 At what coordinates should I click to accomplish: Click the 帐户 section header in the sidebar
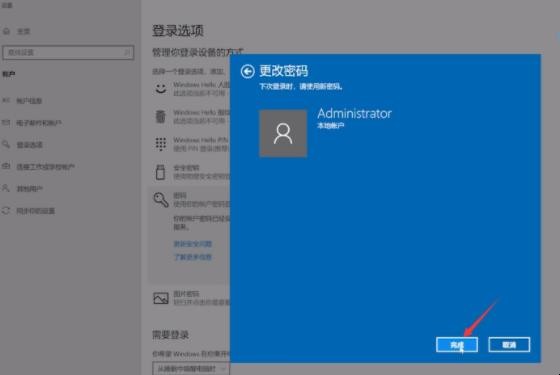coord(9,74)
